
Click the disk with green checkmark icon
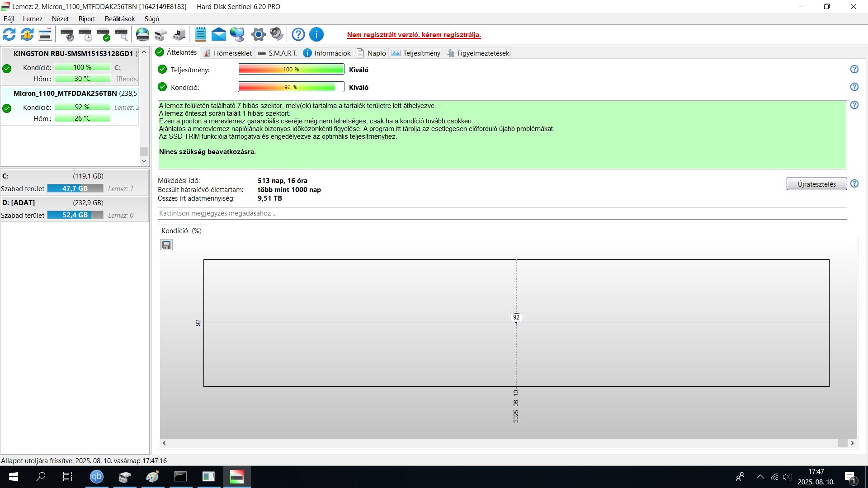[x=104, y=34]
